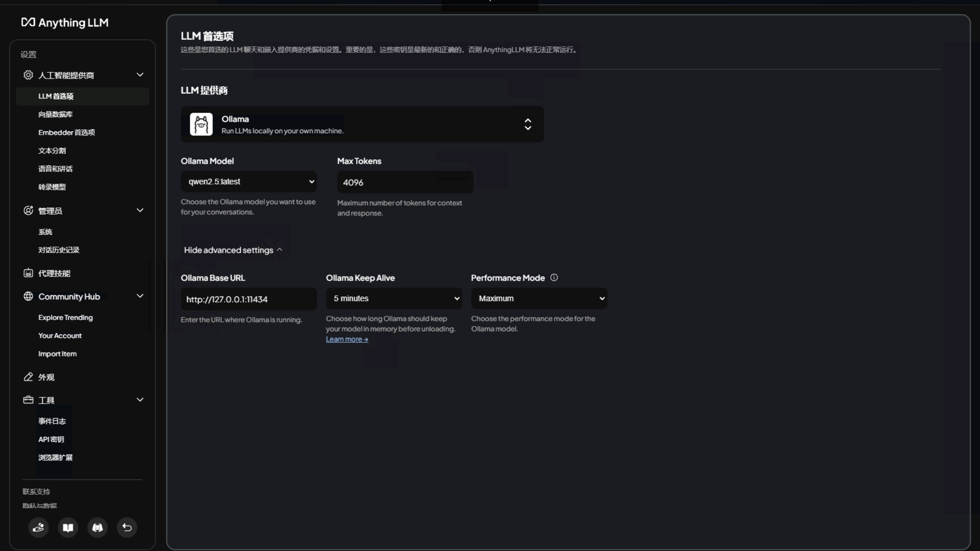Open 转录模型 settings
The width and height of the screenshot is (980, 551).
click(x=52, y=187)
